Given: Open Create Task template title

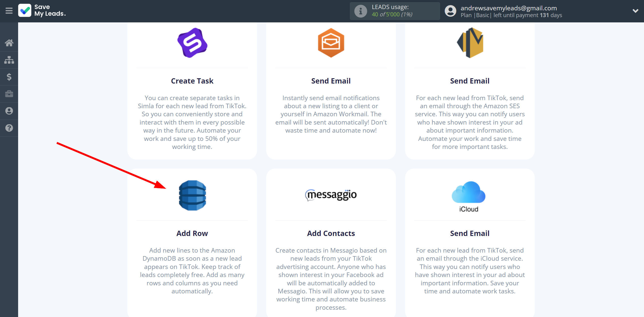Looking at the screenshot, I should pos(192,81).
